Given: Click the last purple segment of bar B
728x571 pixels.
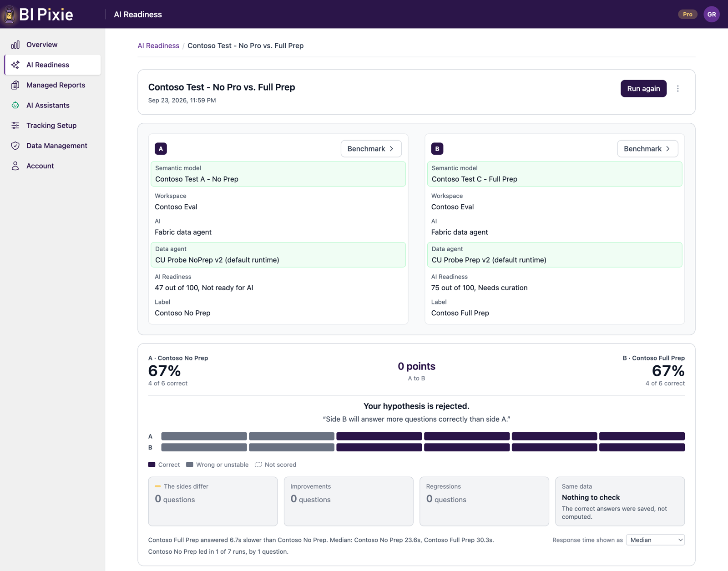Looking at the screenshot, I should [642, 448].
